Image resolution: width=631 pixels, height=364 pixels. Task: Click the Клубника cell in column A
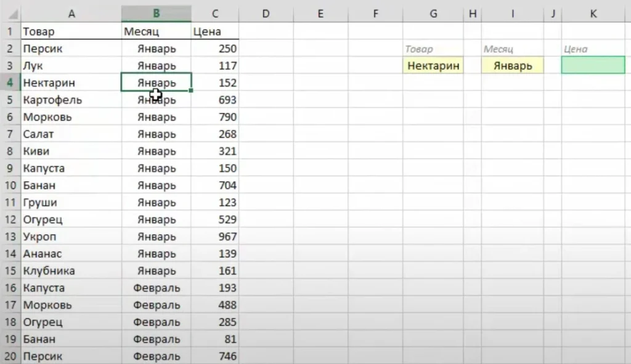pos(71,271)
